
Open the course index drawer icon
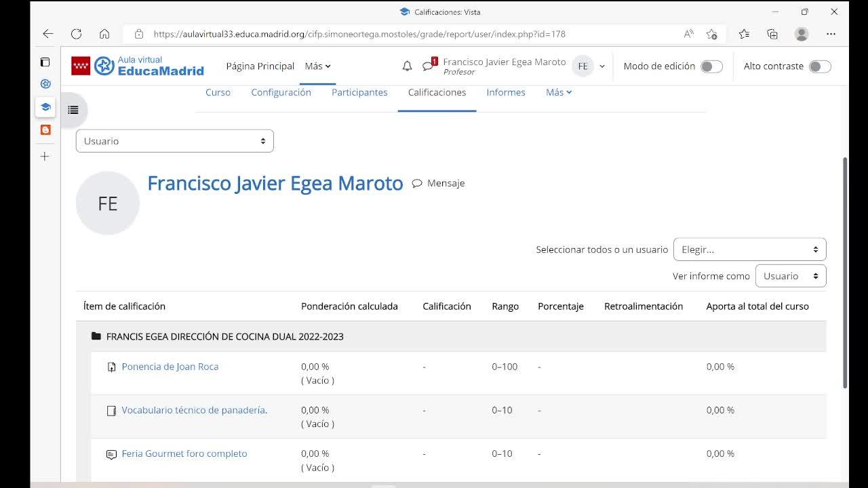pos(73,110)
